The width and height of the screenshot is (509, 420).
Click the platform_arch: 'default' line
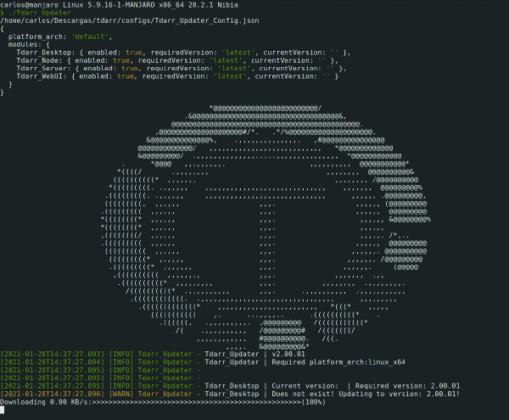click(60, 36)
